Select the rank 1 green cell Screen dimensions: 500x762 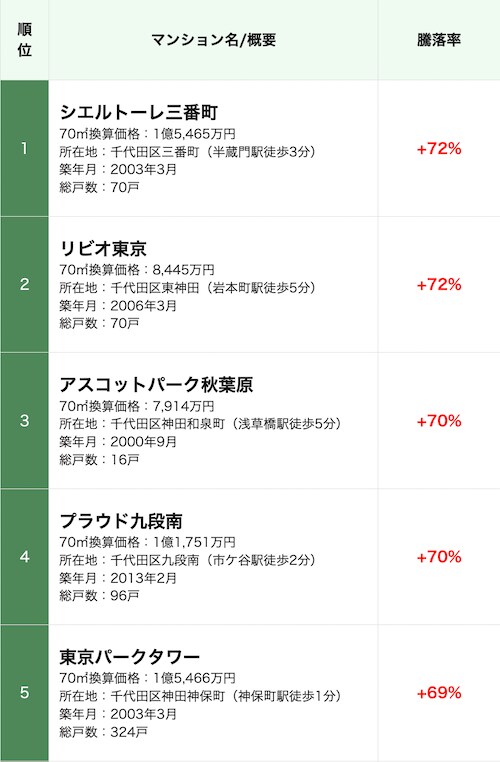24,148
